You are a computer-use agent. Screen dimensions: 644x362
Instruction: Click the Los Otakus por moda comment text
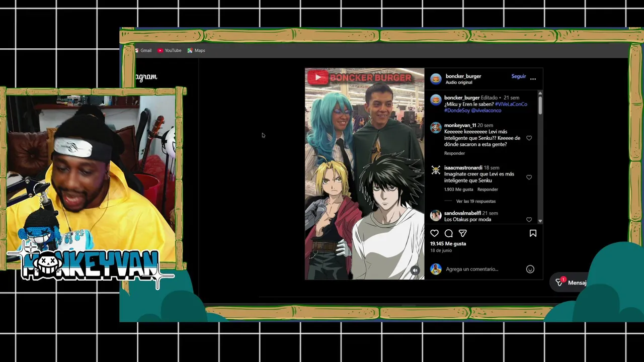coord(467,220)
